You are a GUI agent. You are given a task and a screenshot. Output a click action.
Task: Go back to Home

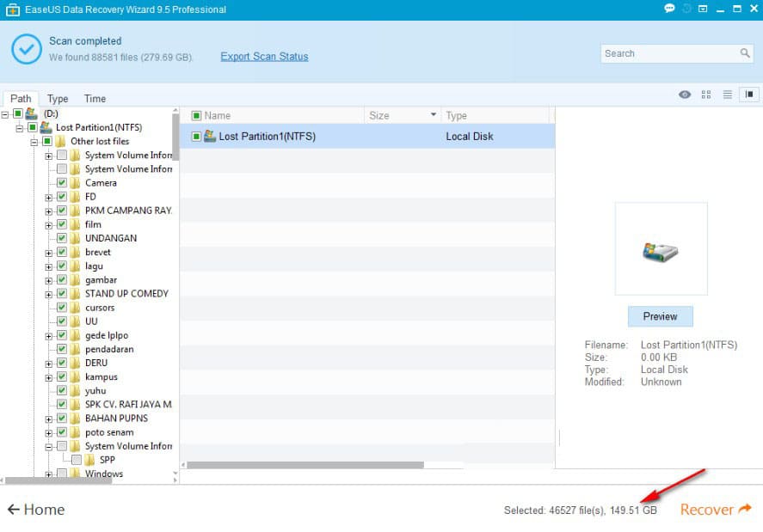coord(36,509)
